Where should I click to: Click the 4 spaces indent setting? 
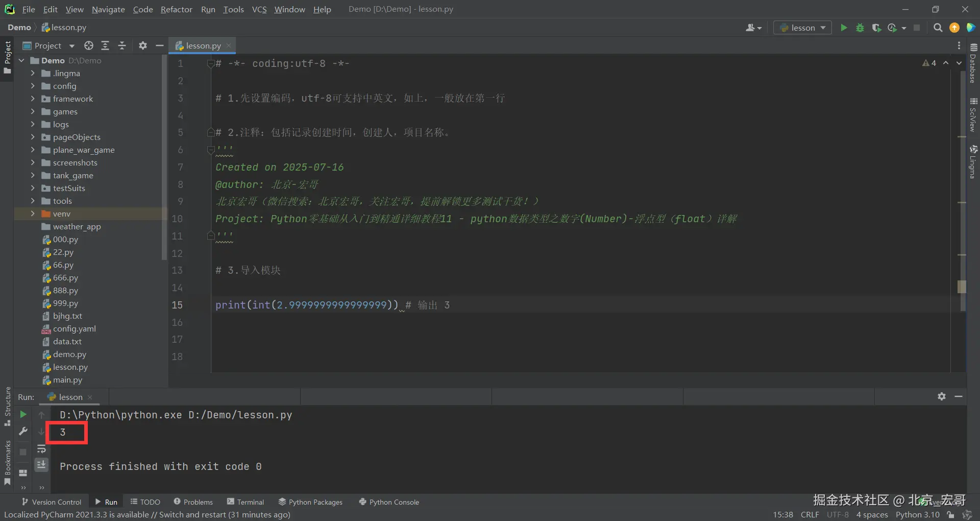click(872, 514)
